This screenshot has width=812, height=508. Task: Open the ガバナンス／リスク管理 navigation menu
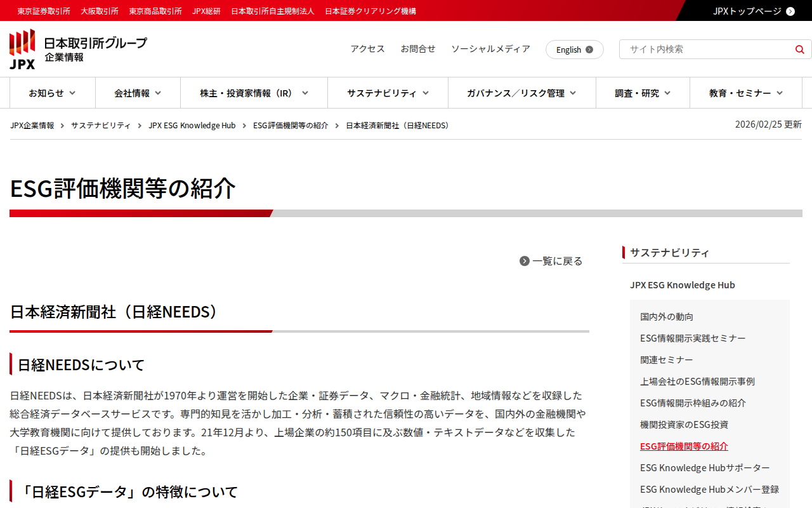(x=522, y=93)
